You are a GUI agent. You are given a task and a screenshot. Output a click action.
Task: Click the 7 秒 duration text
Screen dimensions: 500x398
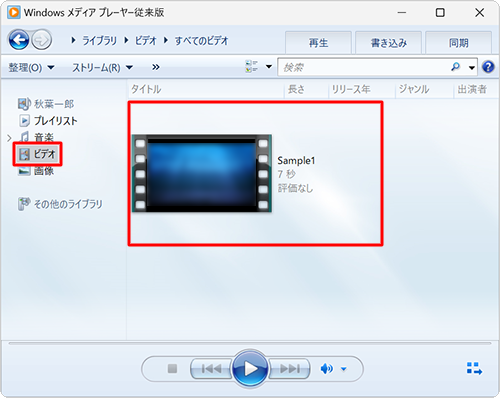point(286,174)
